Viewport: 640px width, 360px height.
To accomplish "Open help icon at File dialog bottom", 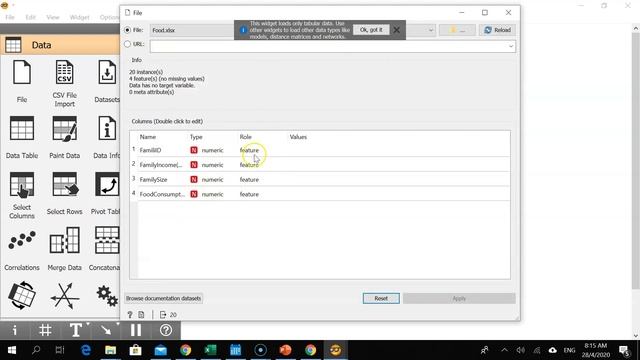I will point(130,315).
